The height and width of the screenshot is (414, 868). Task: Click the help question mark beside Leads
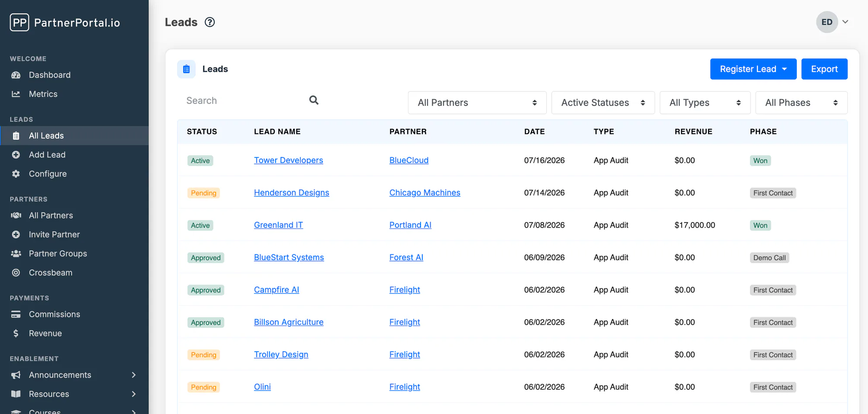click(x=210, y=22)
